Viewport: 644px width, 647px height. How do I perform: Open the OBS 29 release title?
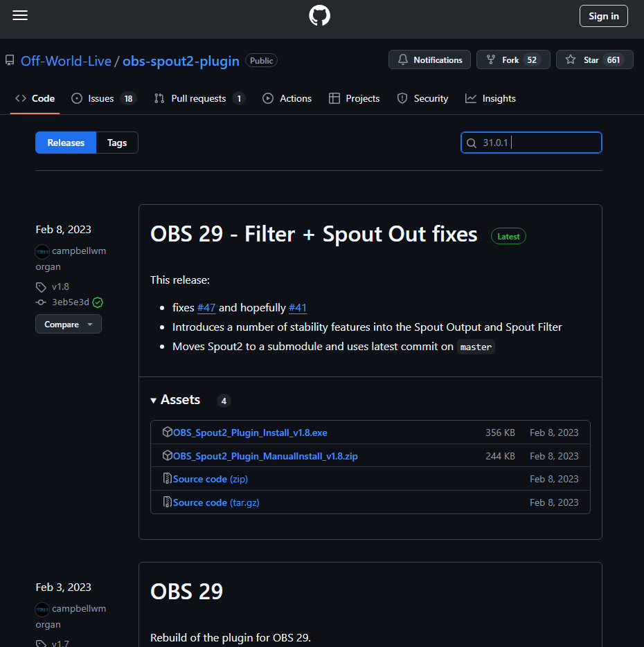pos(186,592)
